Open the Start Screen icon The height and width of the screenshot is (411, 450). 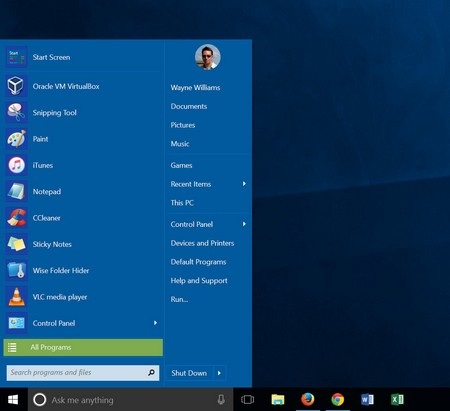(16, 57)
